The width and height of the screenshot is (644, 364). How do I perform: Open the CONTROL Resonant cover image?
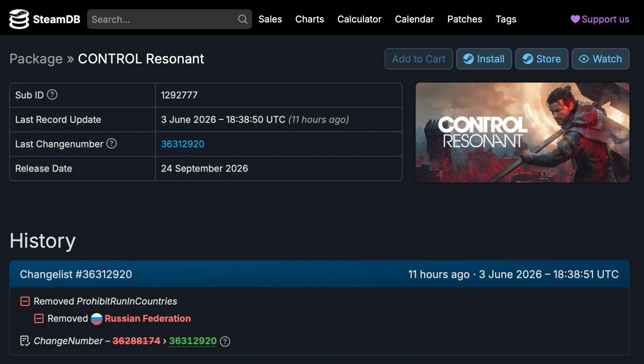click(x=522, y=132)
